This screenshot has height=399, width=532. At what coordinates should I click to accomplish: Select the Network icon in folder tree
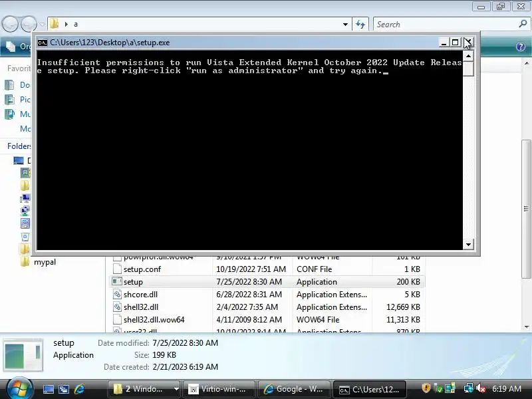[25, 211]
